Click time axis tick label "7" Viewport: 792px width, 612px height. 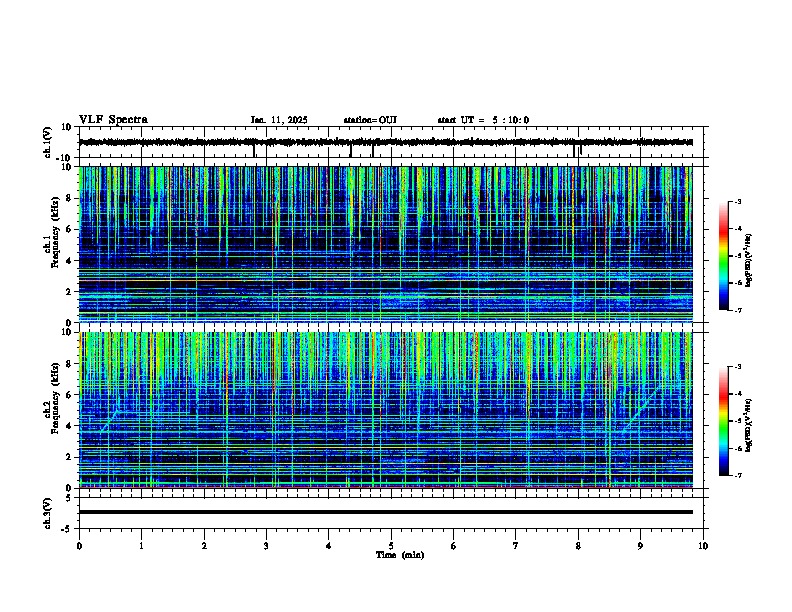(x=516, y=546)
